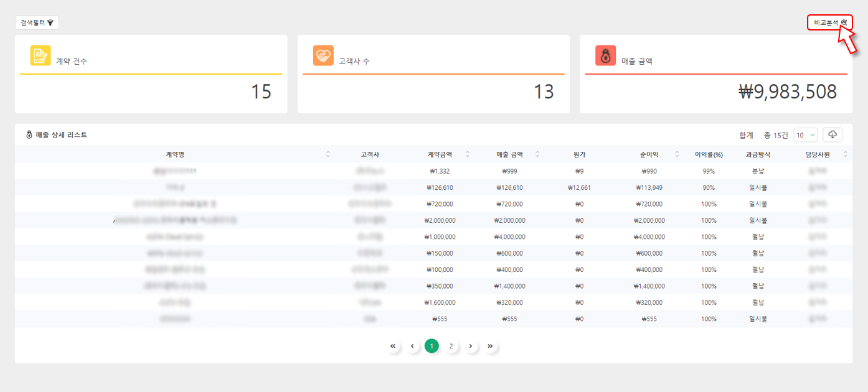Click the money bag icon beside 매출 상세 리스트
Screen dimensions: 868x392
(29, 135)
